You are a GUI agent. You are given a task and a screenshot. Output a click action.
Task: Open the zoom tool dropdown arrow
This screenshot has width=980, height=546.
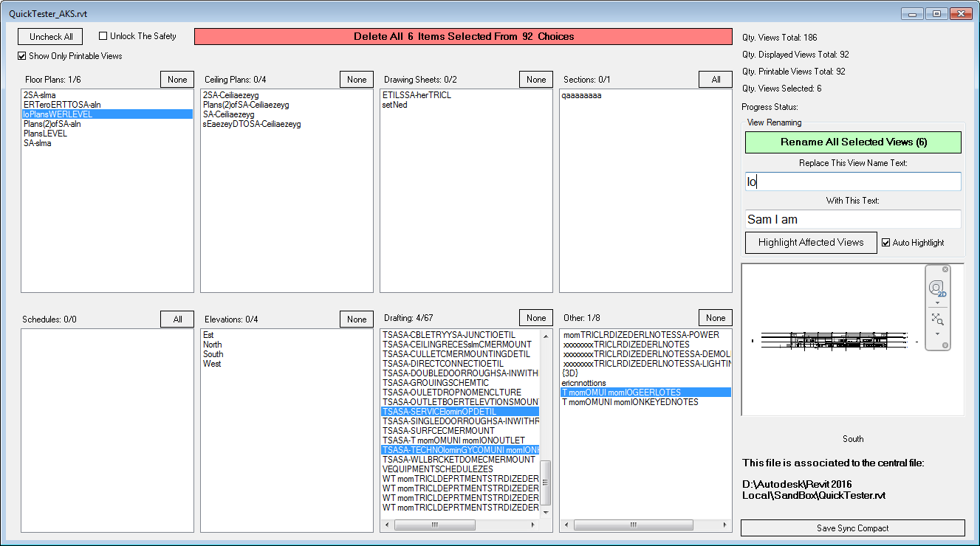pyautogui.click(x=937, y=334)
